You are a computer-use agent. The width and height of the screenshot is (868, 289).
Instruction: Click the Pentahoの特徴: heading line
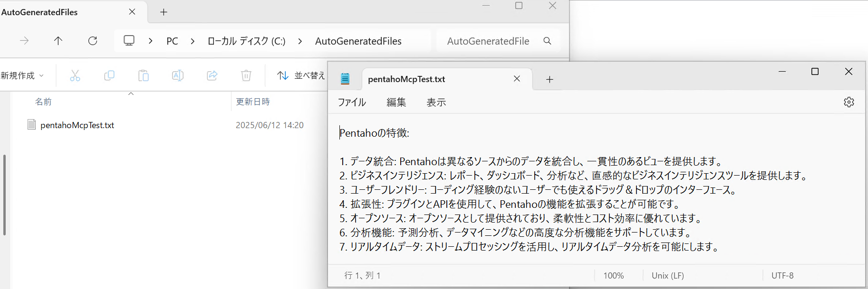(374, 133)
